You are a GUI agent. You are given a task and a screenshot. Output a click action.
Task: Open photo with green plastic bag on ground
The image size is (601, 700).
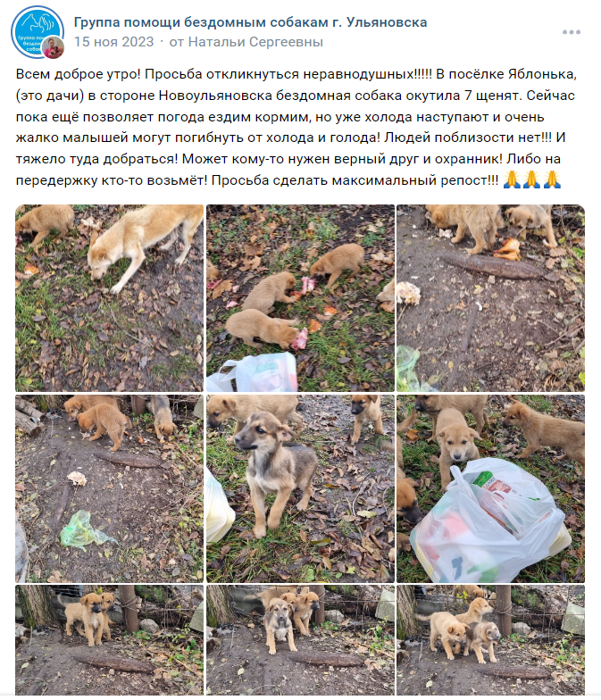109,489
